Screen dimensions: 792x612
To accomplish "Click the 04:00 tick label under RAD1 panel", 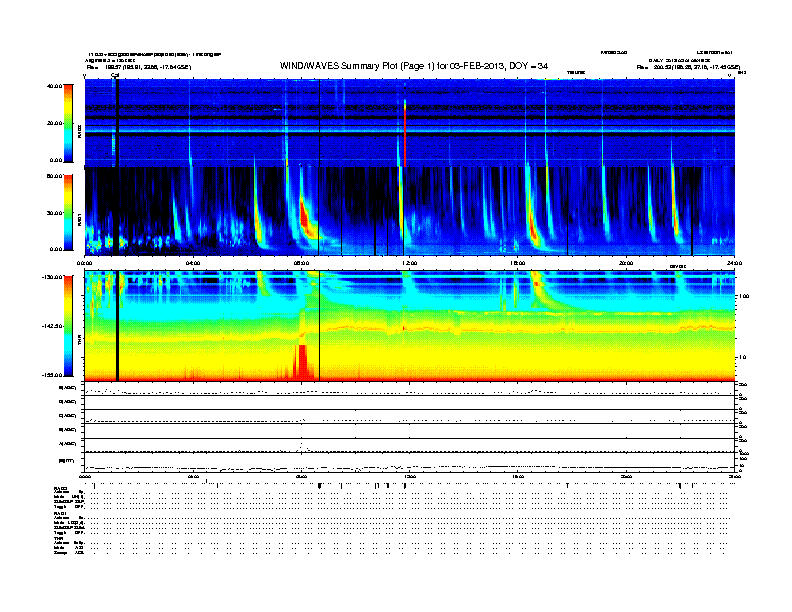I will (x=193, y=263).
